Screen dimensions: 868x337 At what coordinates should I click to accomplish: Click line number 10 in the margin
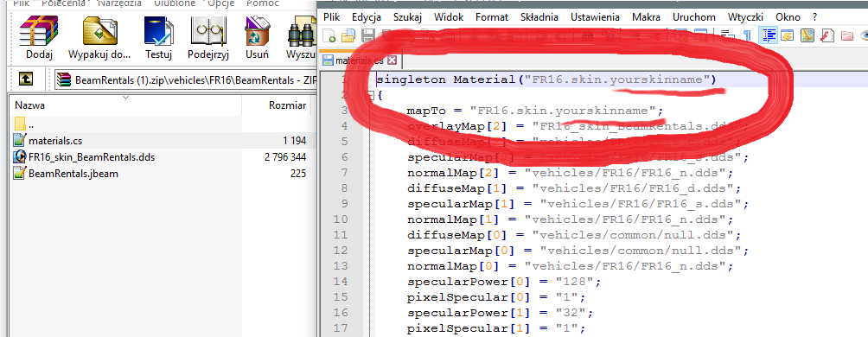click(x=341, y=219)
